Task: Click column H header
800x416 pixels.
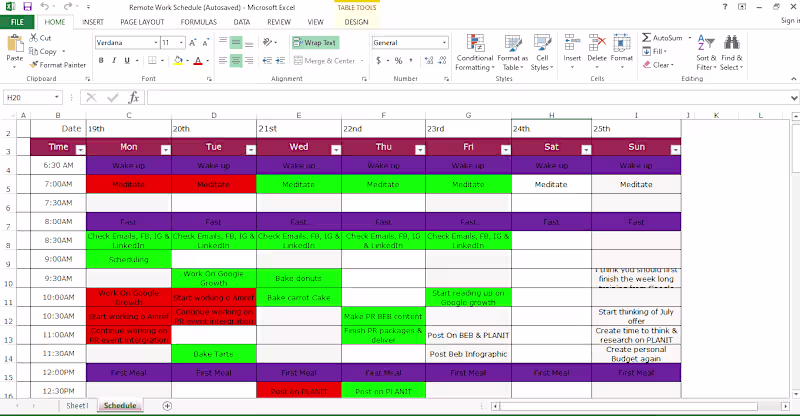Action: click(552, 115)
